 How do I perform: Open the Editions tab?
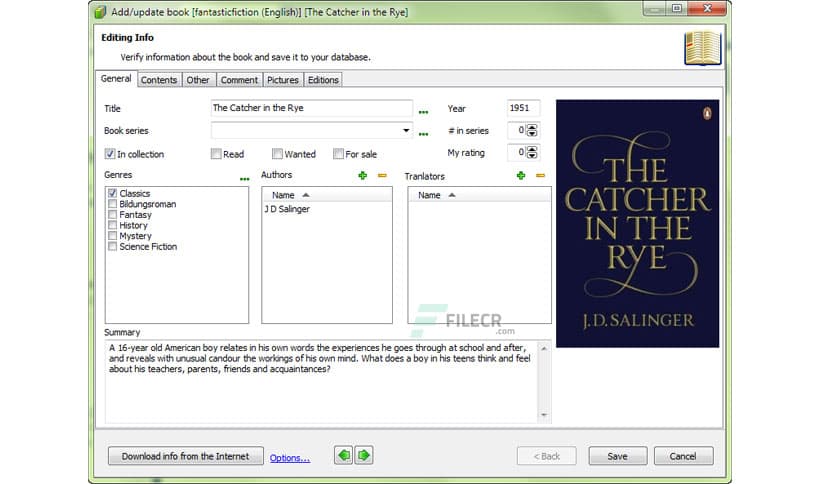point(323,80)
